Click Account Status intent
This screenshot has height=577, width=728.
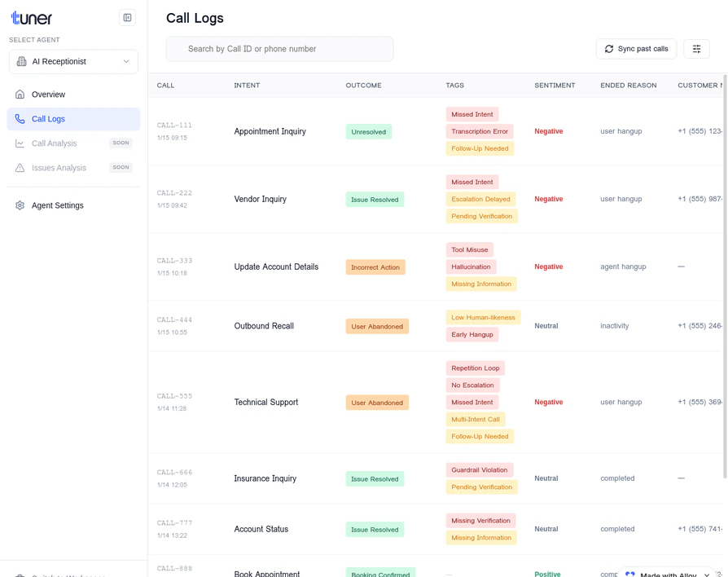[261, 529]
